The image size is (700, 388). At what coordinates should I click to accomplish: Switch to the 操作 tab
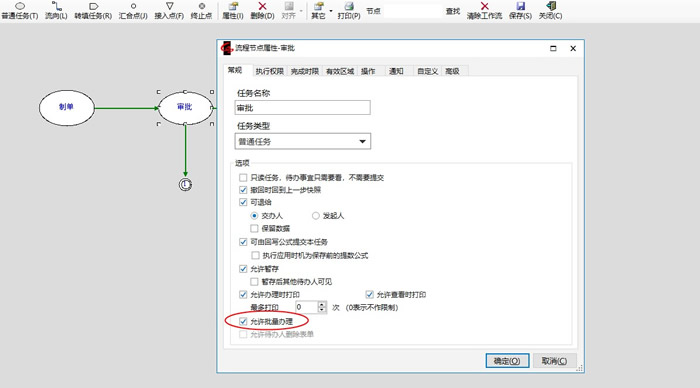[x=368, y=71]
